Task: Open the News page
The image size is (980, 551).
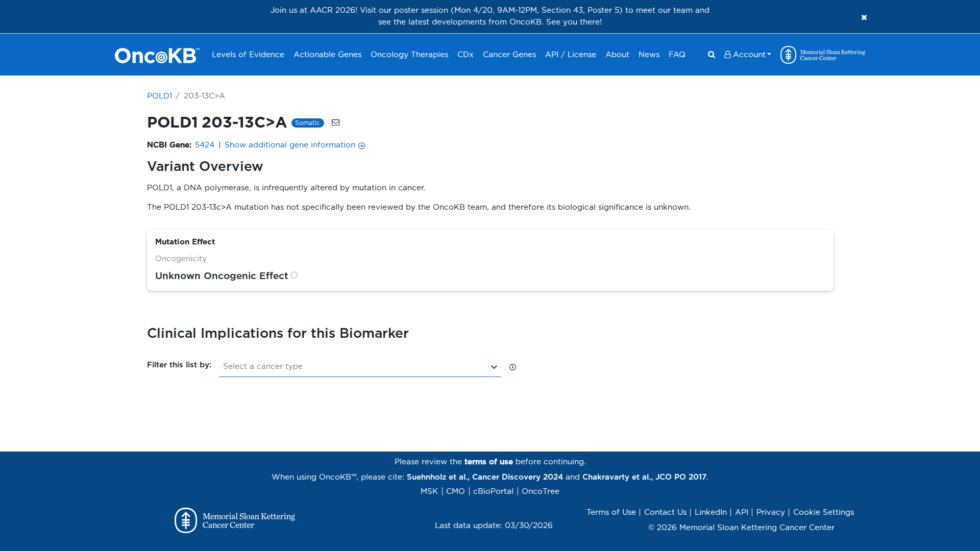Action: tap(649, 55)
